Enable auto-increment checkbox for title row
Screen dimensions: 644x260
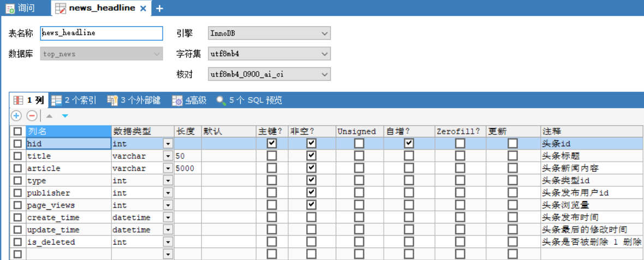[x=409, y=156]
